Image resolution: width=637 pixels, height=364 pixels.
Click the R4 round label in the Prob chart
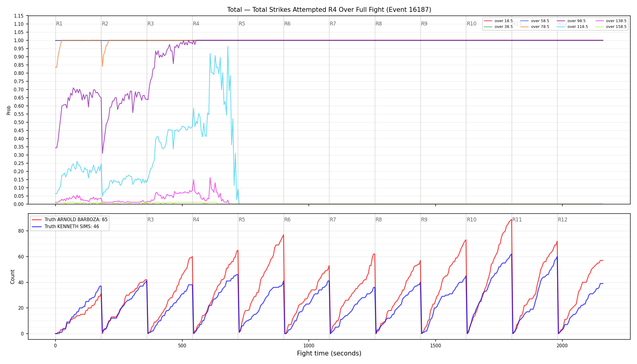point(196,24)
